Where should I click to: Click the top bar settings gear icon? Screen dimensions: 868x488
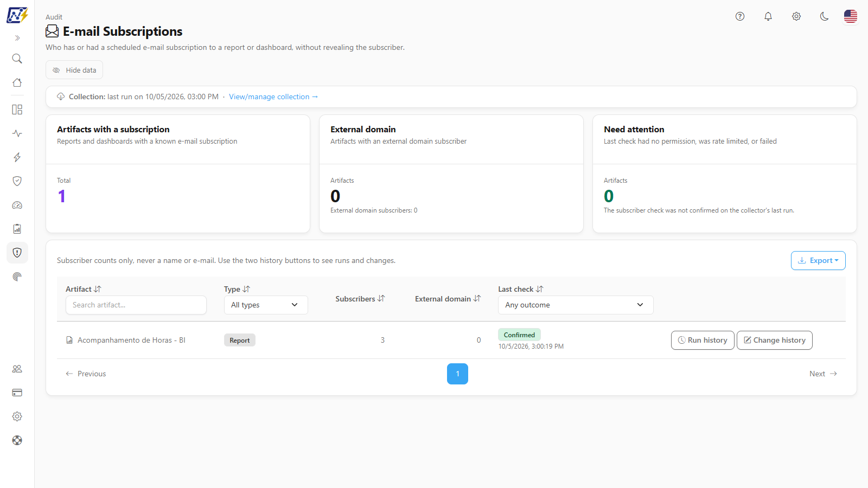(796, 16)
